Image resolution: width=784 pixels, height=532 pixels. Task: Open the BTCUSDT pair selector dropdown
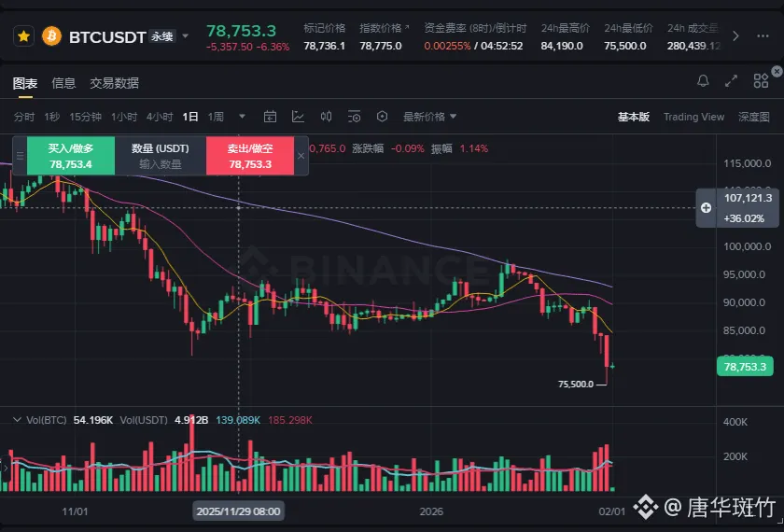pyautogui.click(x=185, y=36)
